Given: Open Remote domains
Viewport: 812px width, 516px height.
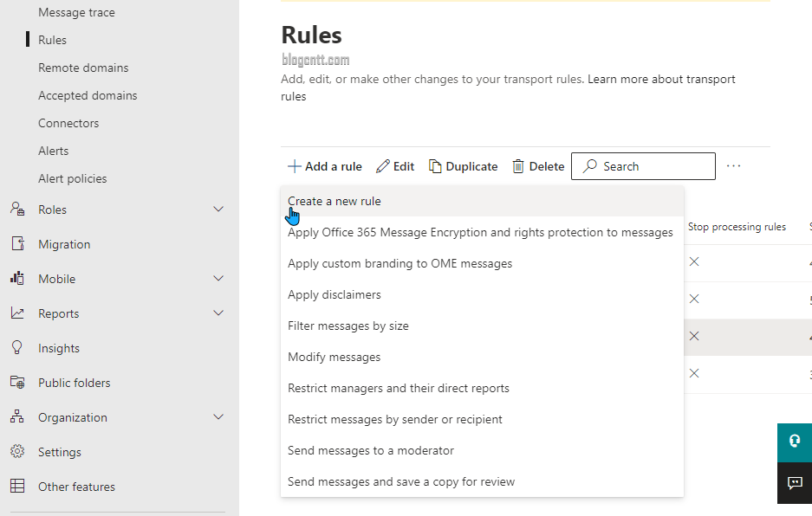Looking at the screenshot, I should (x=83, y=68).
